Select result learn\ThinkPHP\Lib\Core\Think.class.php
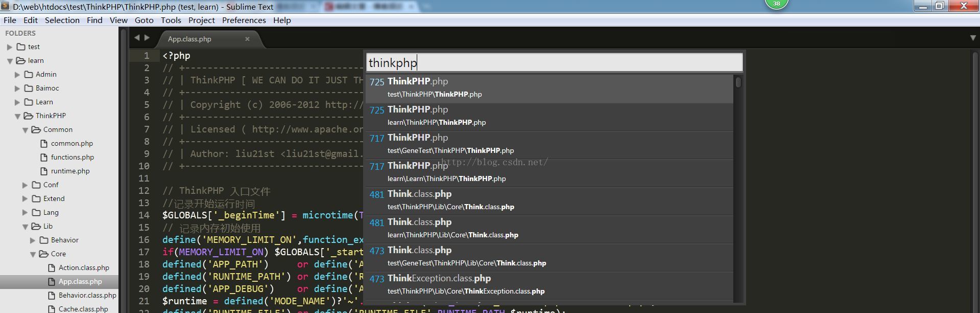The width and height of the screenshot is (980, 313). (549, 229)
